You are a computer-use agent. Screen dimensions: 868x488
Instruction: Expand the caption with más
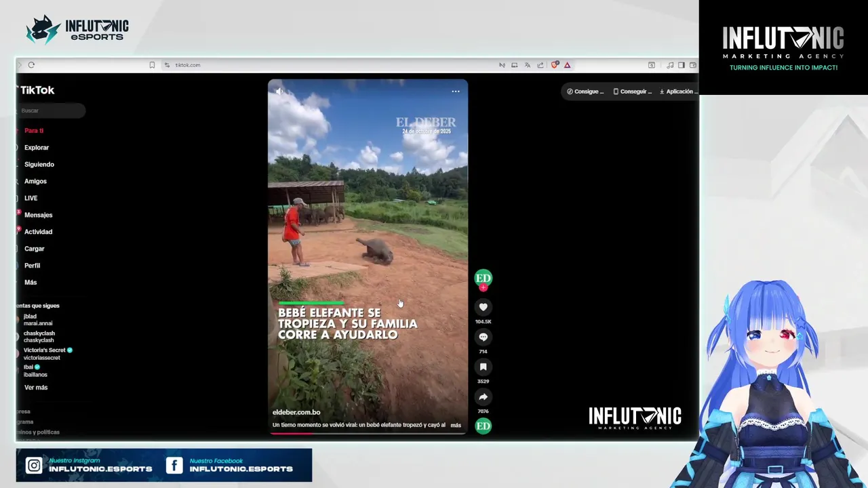[456, 425]
